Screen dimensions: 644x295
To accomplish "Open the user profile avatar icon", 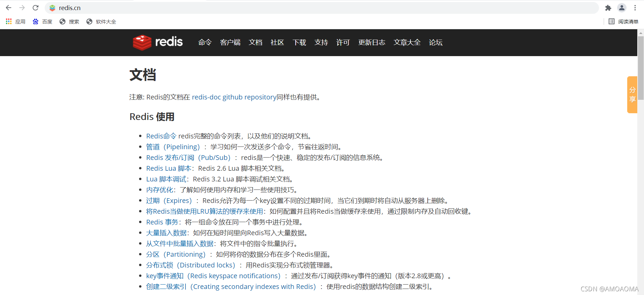I will [622, 8].
